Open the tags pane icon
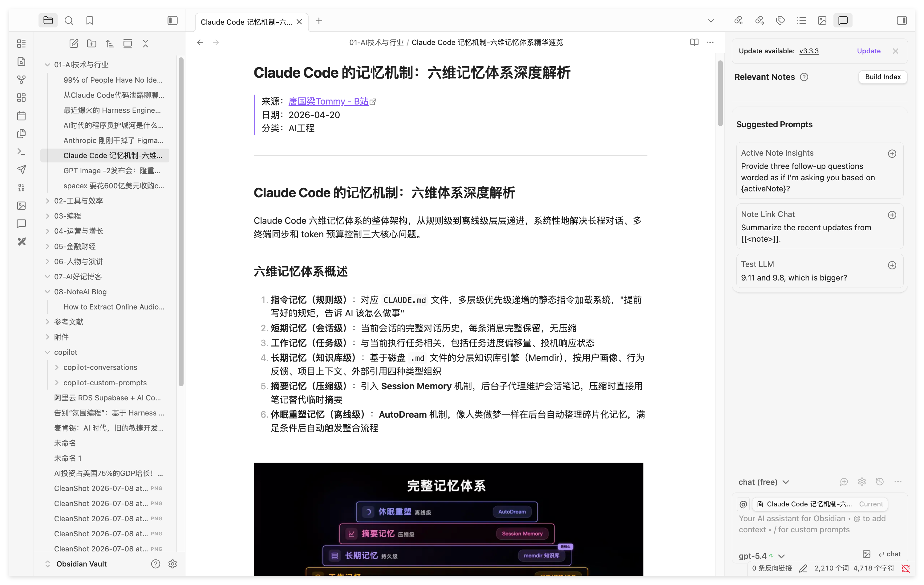Screen dimensions: 924x585 (x=780, y=20)
